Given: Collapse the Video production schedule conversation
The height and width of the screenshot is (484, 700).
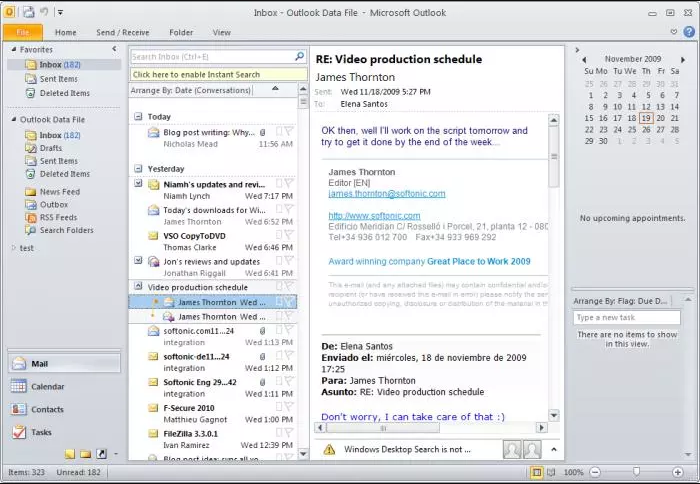Looking at the screenshot, I should pyautogui.click(x=138, y=286).
